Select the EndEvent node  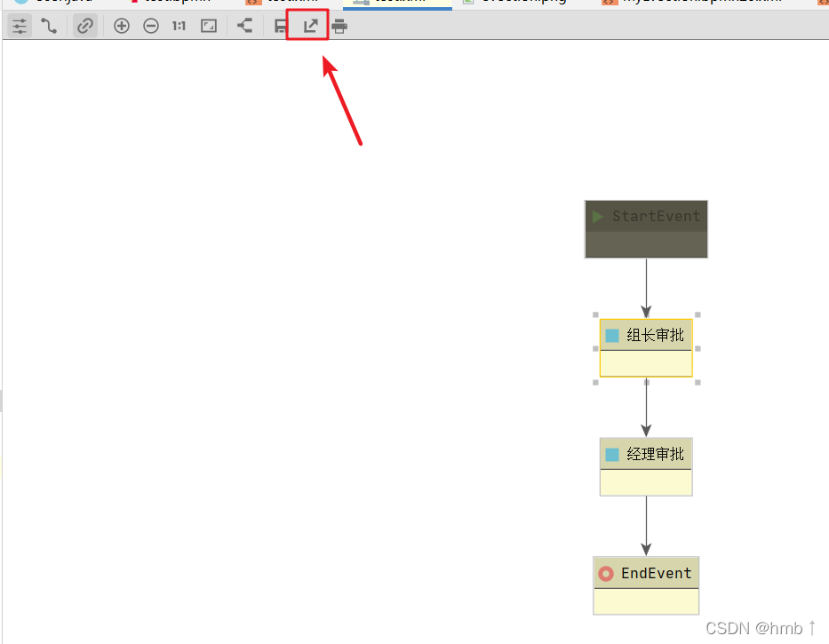pyautogui.click(x=646, y=585)
